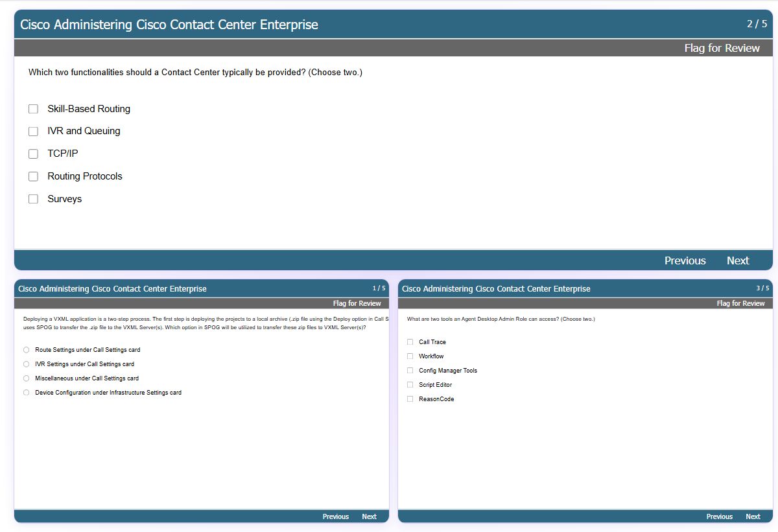Select the Config Manager Tools checkbox

pyautogui.click(x=410, y=371)
